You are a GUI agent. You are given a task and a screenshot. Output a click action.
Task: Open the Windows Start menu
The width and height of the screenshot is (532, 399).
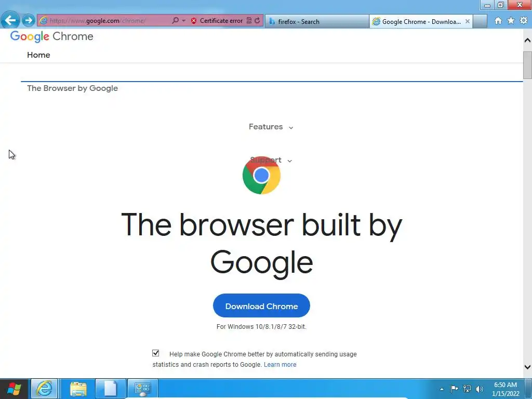[14, 389]
